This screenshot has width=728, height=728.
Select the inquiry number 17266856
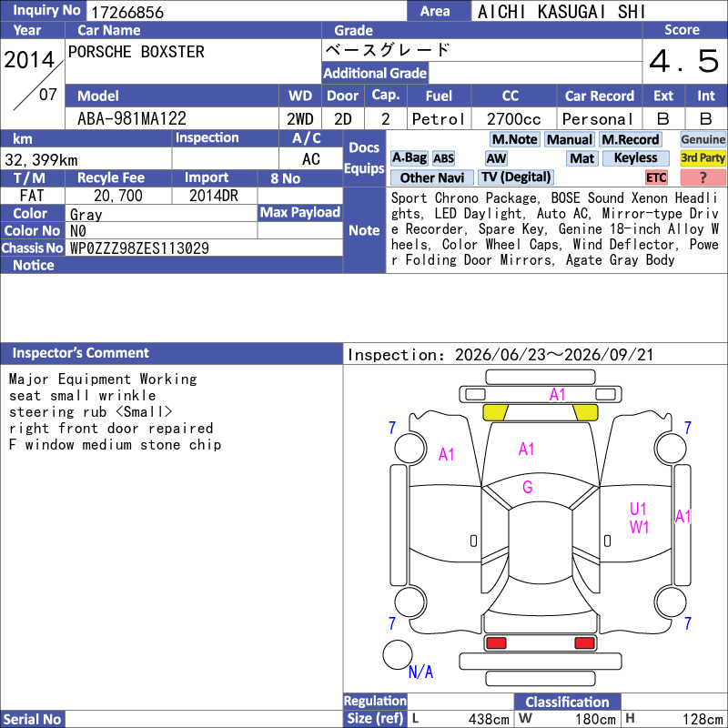pos(127,12)
